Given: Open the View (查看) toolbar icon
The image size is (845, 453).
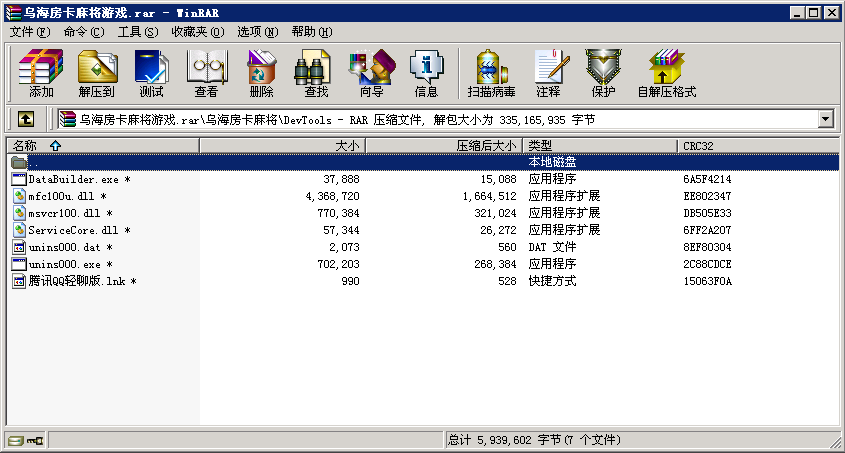Looking at the screenshot, I should (x=206, y=74).
